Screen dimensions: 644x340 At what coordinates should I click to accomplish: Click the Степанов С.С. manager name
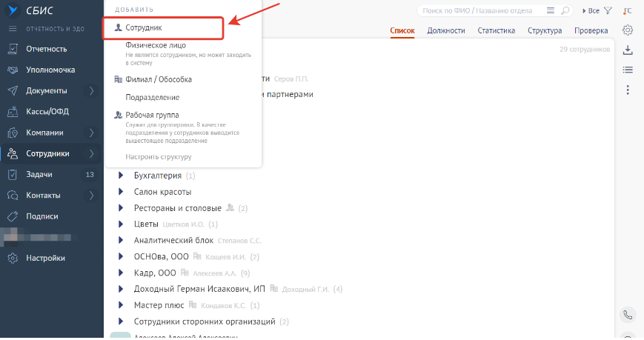point(239,241)
